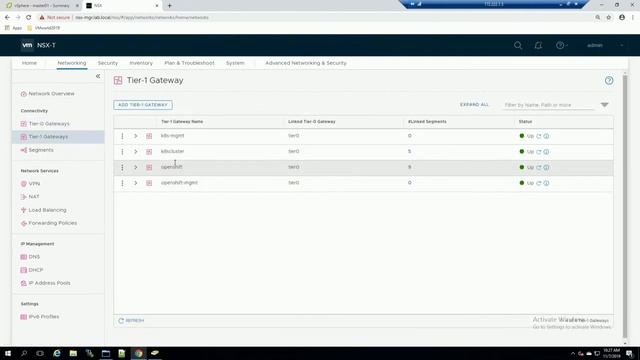Open NAT in the sidebar
640x360 pixels.
[30, 197]
